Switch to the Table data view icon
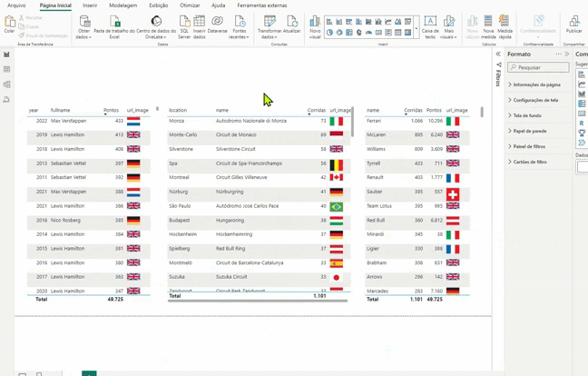The height and width of the screenshot is (376, 588). pyautogui.click(x=7, y=69)
